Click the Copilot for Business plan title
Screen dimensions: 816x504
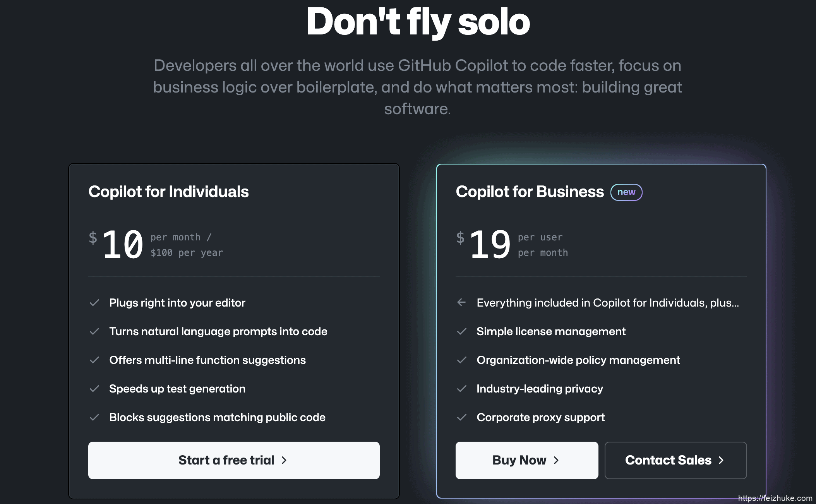point(530,192)
